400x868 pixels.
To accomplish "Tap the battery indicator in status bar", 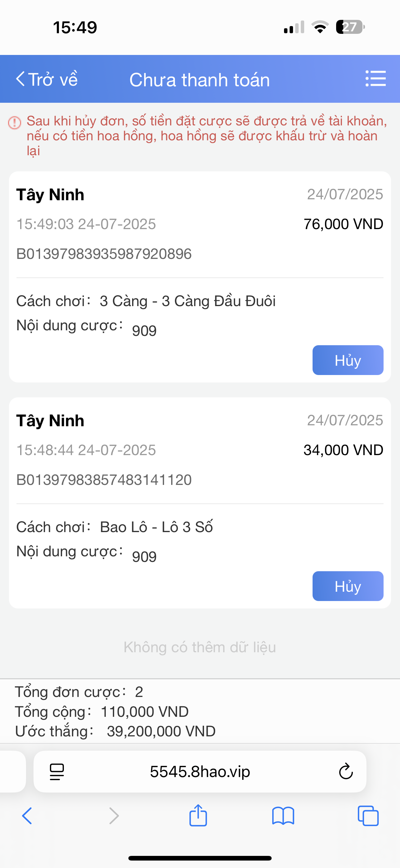I will tap(350, 27).
